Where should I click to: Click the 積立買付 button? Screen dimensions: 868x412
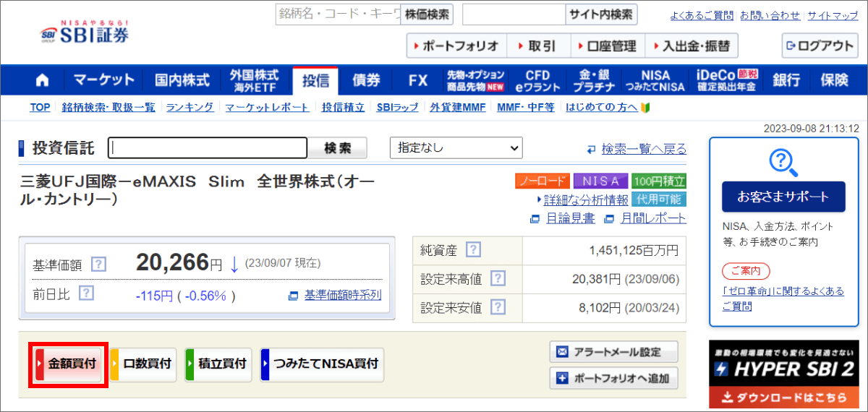click(x=218, y=364)
